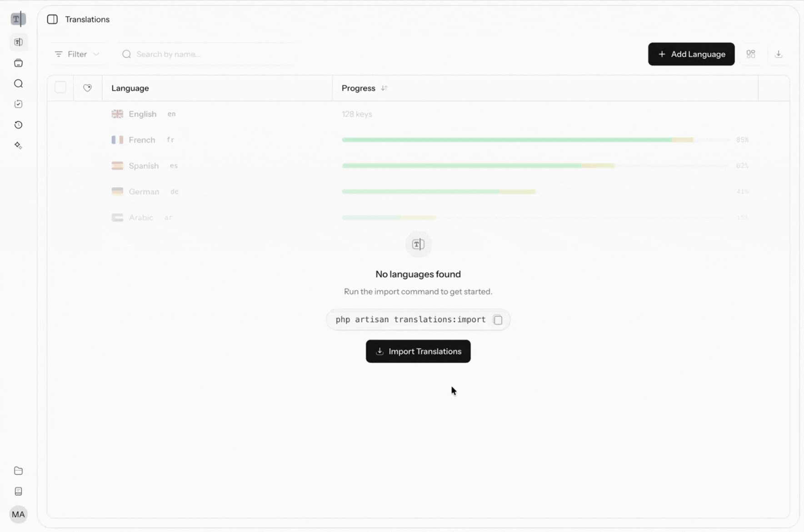Toggle the sidebar panel icon beside Translations

[x=52, y=19]
